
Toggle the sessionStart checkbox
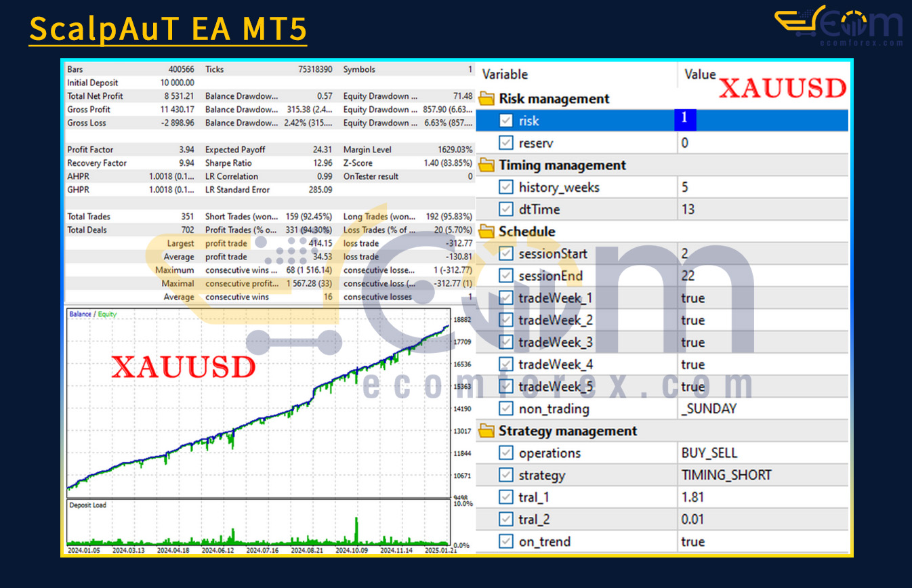[506, 254]
